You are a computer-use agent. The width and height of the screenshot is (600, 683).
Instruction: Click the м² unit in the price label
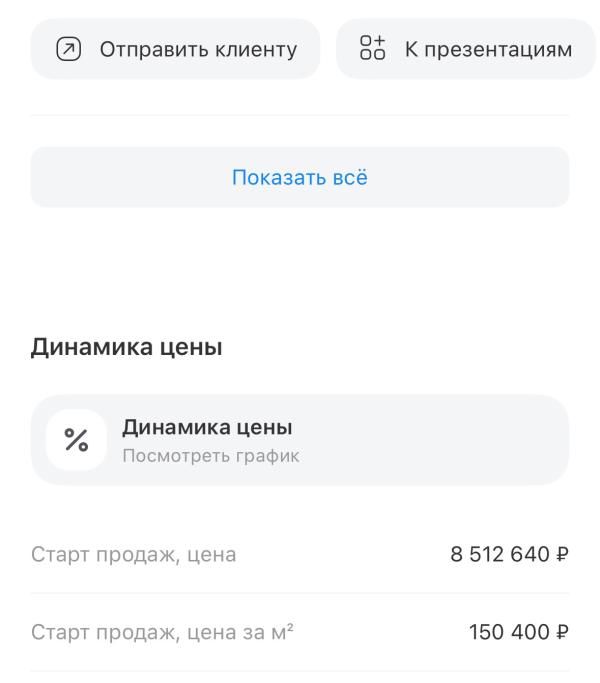click(282, 632)
